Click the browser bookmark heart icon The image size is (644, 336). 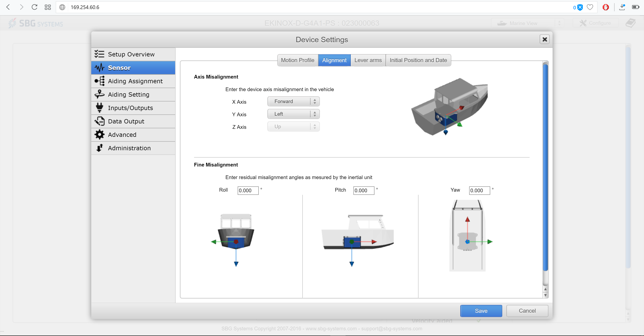point(590,7)
